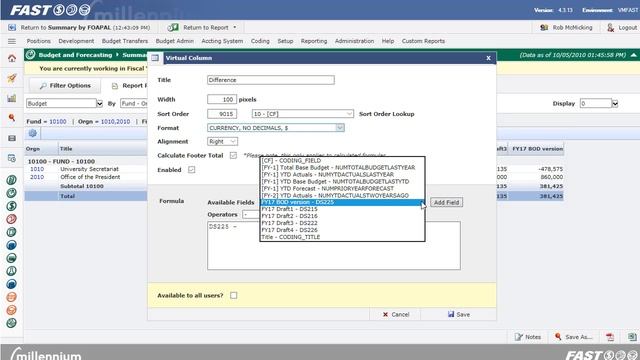The image size is (640, 360).
Task: Select [FY-1] YTD Forecast option
Action: [x=342, y=188]
